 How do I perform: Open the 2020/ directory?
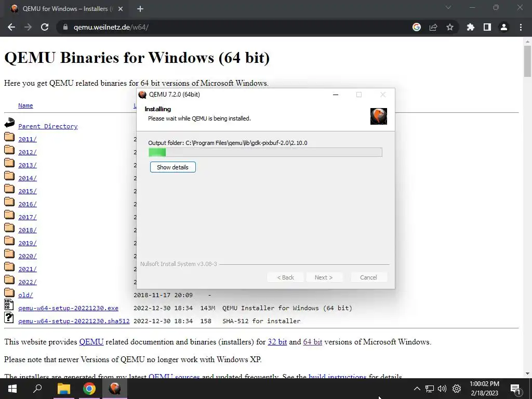point(28,256)
